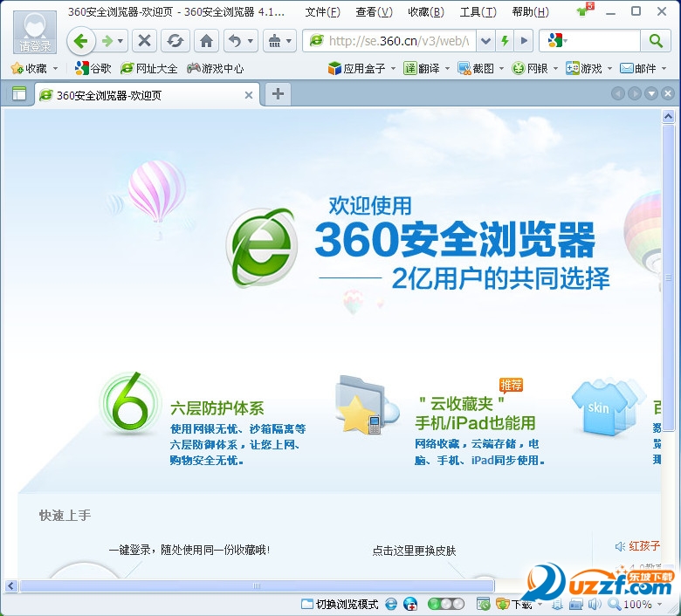Close the 360安全浏览器-欢迎页 tab
681x616 pixels.
pos(249,95)
